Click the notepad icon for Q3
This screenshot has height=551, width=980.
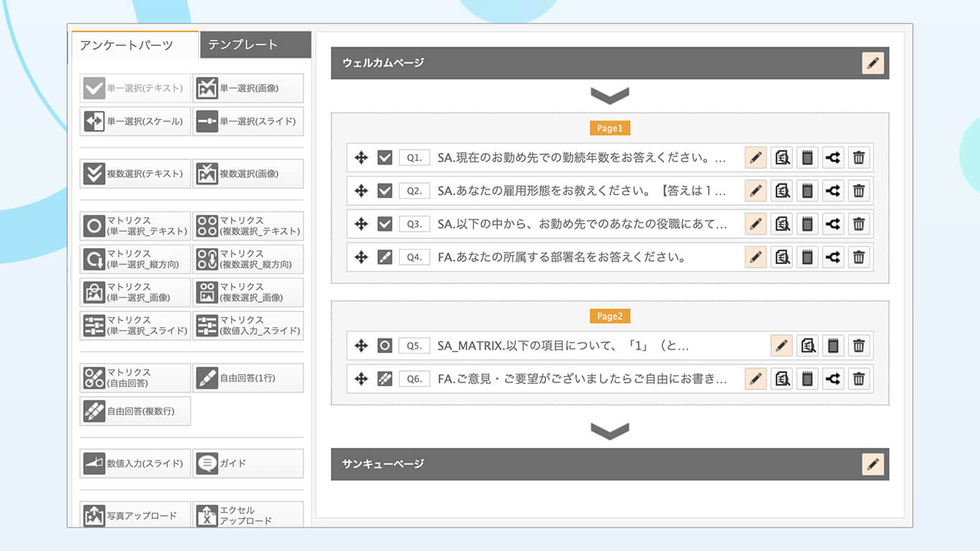(807, 224)
